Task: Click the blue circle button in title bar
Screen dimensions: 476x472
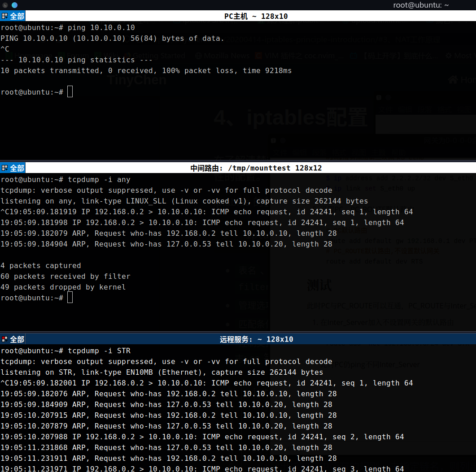Action: [x=14, y=5]
